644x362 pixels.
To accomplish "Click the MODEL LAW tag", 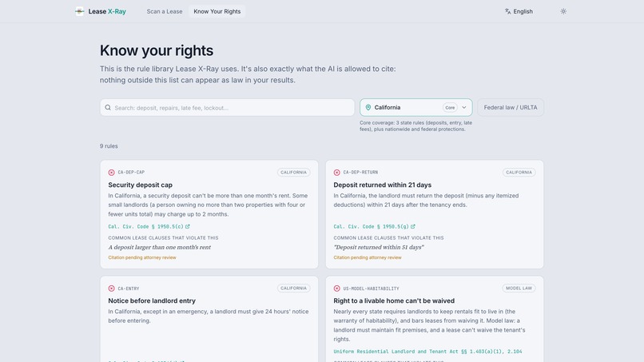I will [519, 288].
